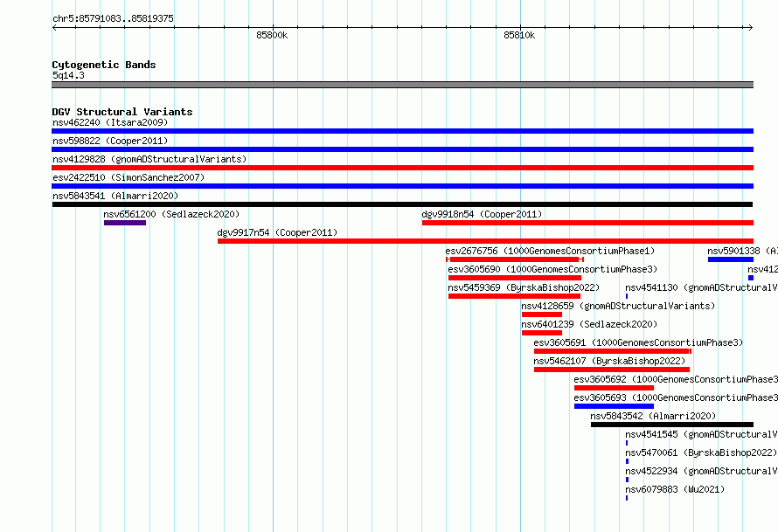The width and height of the screenshot is (778, 532).
Task: Click the esv3605692 variant label
Action: click(x=676, y=379)
